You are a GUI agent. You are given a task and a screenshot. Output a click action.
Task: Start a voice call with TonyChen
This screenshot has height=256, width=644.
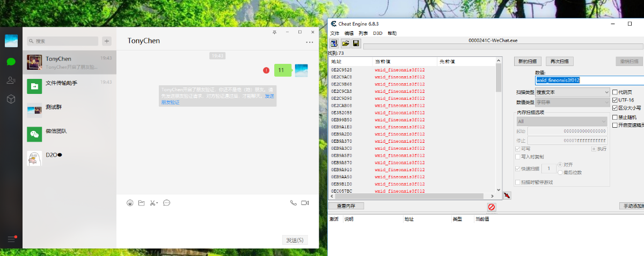pyautogui.click(x=293, y=203)
